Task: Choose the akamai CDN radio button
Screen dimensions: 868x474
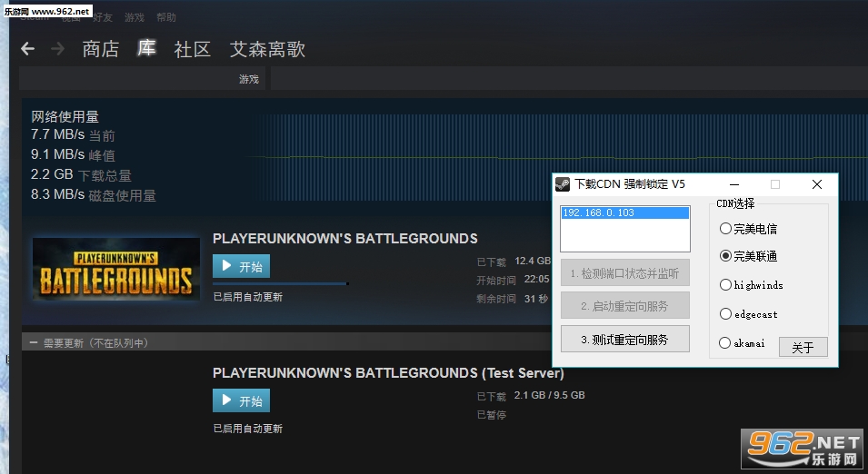Action: pos(742,343)
